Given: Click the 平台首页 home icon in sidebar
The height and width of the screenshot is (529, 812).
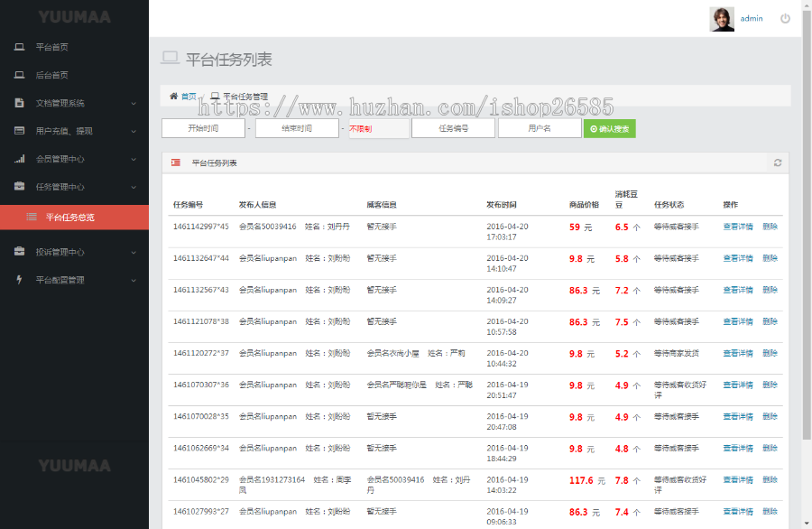Looking at the screenshot, I should pos(20,47).
